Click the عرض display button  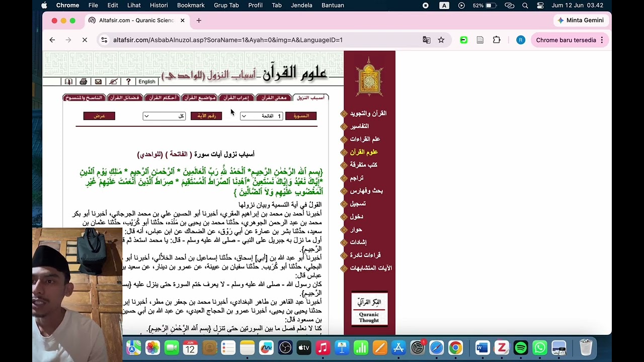[x=99, y=116]
